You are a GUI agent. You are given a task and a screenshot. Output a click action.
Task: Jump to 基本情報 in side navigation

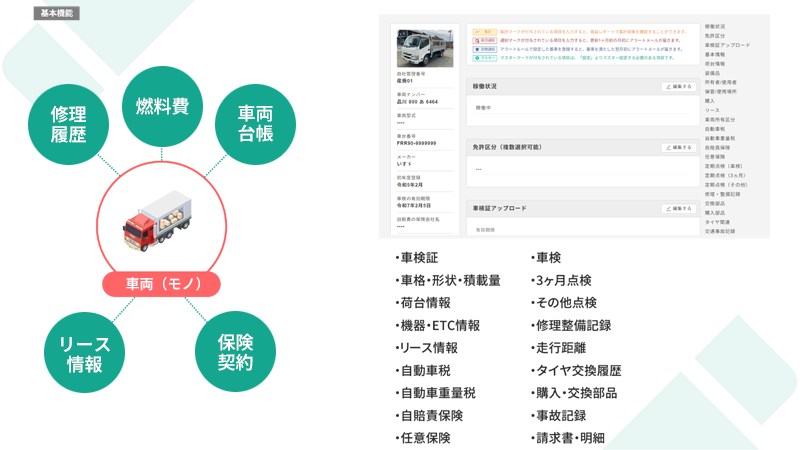click(716, 54)
